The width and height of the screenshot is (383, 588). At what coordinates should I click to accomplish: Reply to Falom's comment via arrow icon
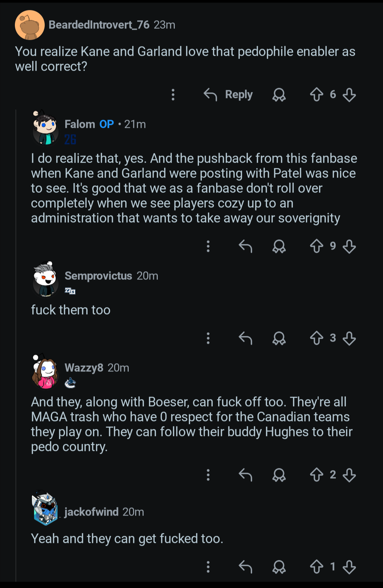pos(245,246)
